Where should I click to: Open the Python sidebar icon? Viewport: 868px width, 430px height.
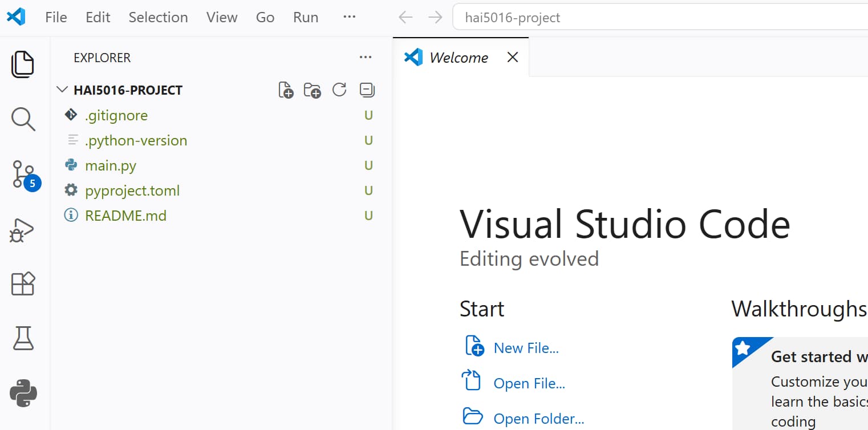tap(23, 394)
